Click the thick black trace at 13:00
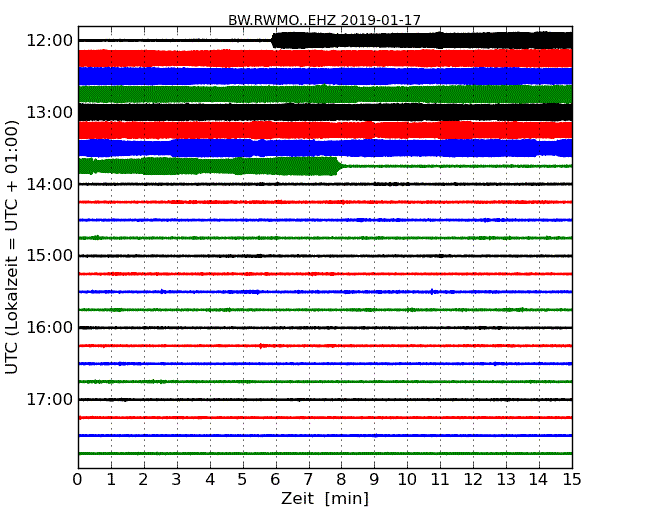This screenshot has width=650, height=520. point(325,112)
